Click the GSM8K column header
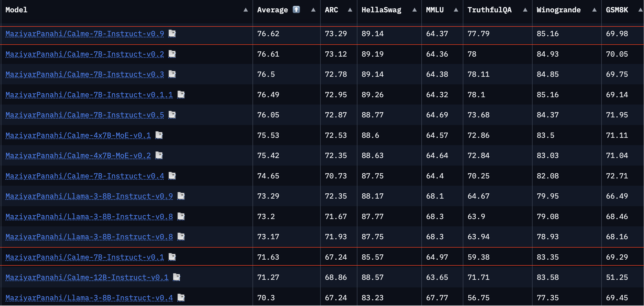Screen dimensions: 644x306 (x=617, y=10)
